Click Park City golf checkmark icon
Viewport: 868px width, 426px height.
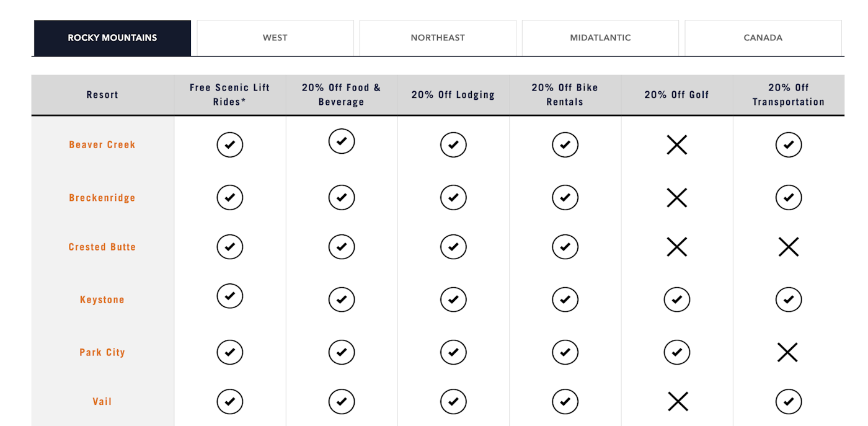pyautogui.click(x=676, y=353)
